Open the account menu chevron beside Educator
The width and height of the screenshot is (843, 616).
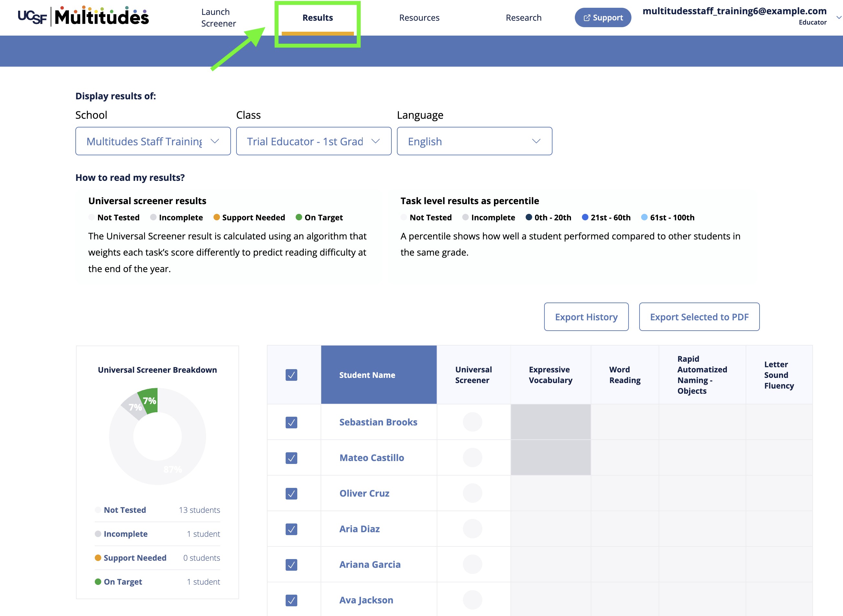[838, 17]
